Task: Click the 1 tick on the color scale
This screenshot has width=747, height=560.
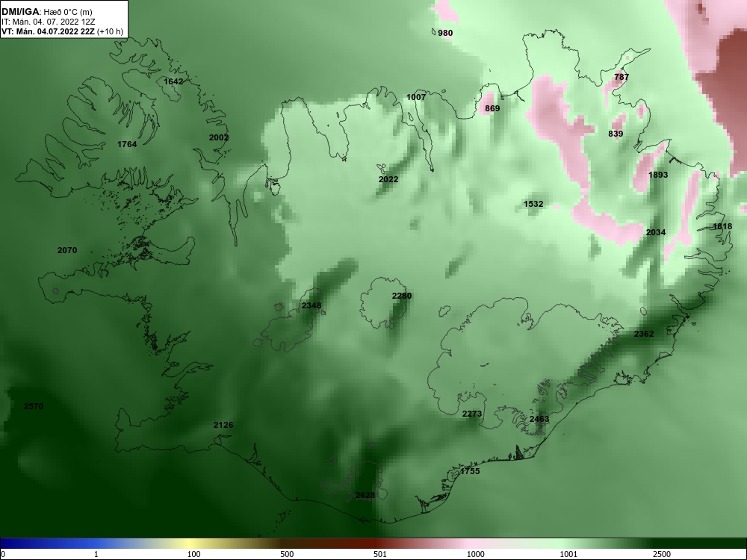Action: tap(96, 554)
